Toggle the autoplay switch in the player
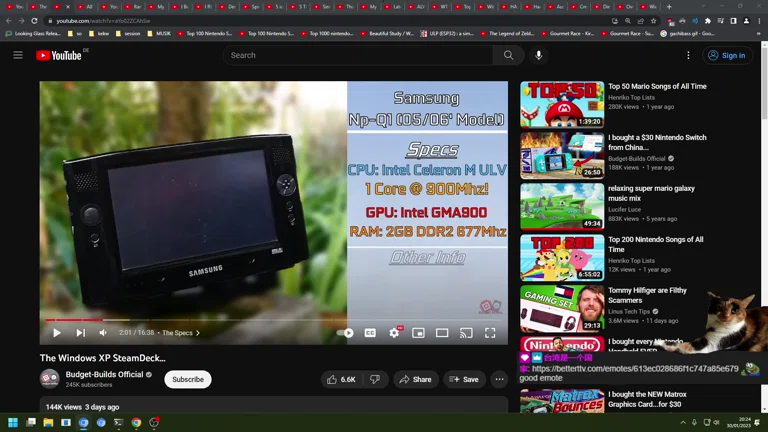Image resolution: width=768 pixels, height=432 pixels. (x=345, y=333)
